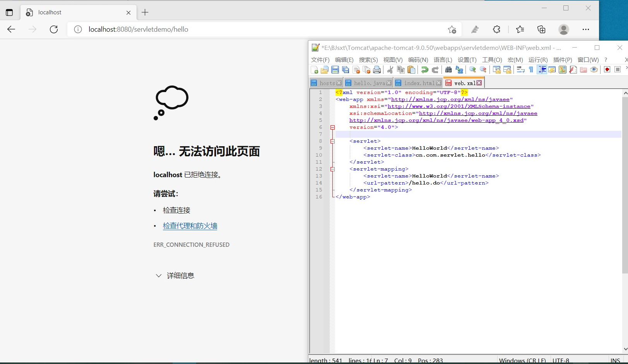628x364 pixels.
Task: Open the browser profile avatar
Action: [564, 29]
